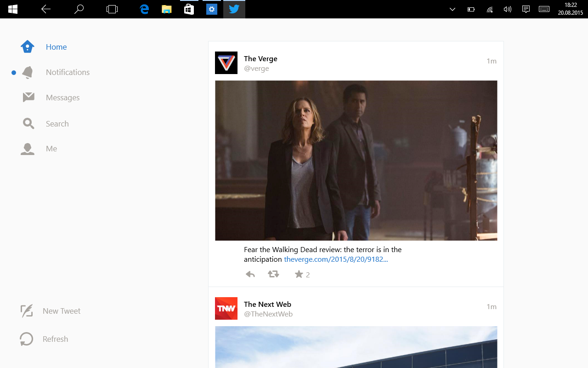Select Search label in sidebar
The image size is (588, 368).
[57, 124]
